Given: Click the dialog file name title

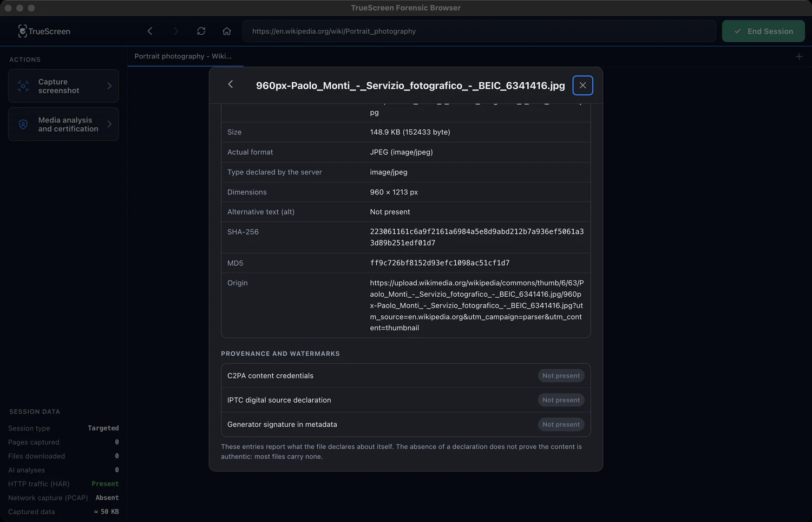Looking at the screenshot, I should click(x=410, y=86).
